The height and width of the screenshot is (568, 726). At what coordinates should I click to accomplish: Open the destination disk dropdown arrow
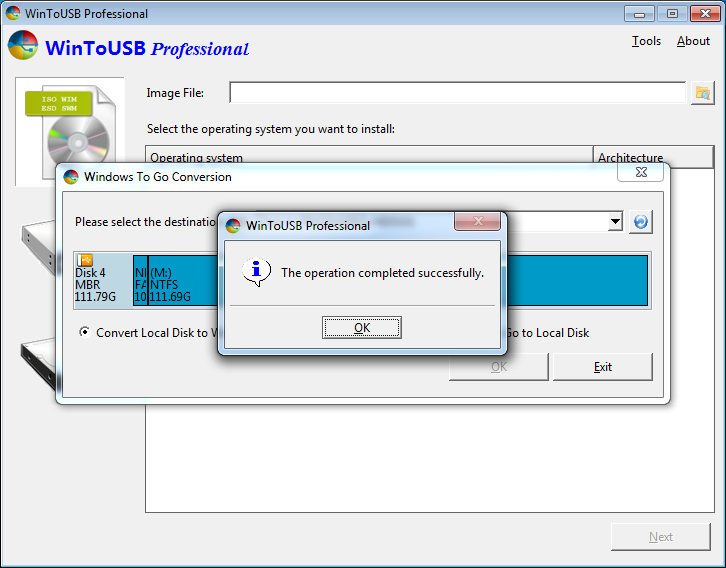tap(615, 222)
